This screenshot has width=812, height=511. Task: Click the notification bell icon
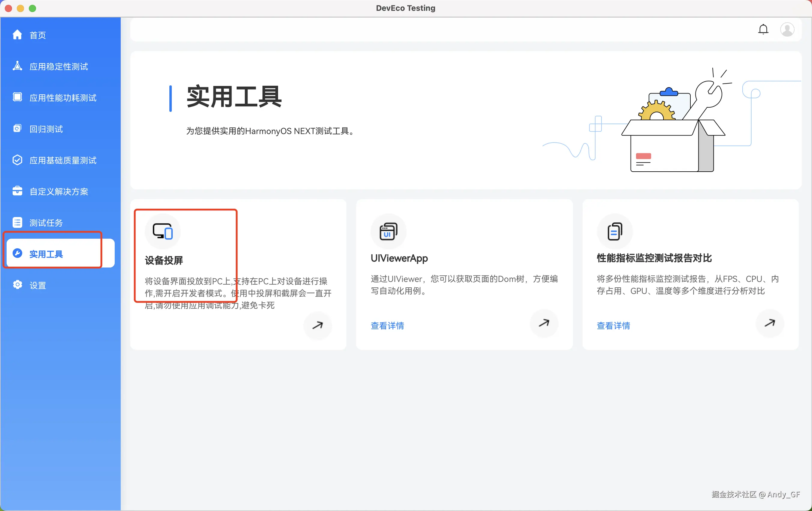tap(763, 29)
